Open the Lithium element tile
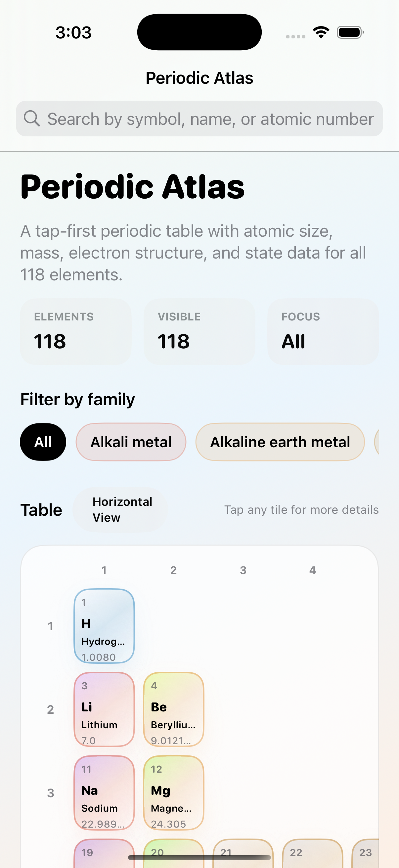The width and height of the screenshot is (399, 868). coord(104,709)
